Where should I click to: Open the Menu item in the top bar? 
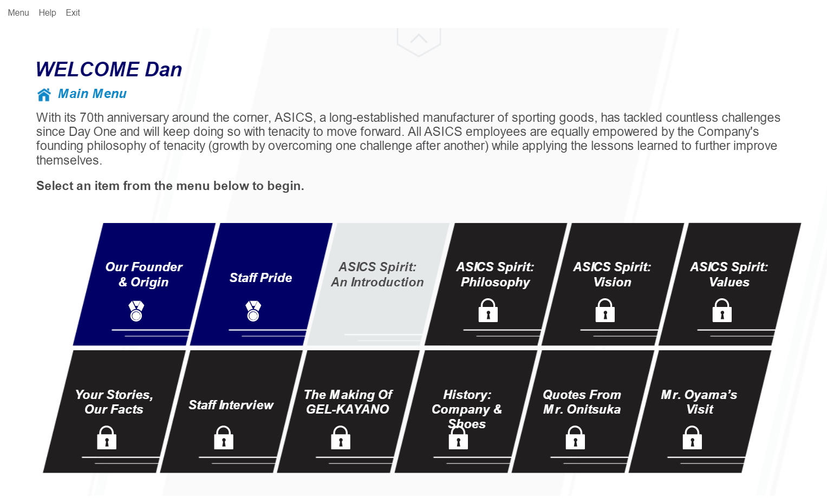(18, 12)
